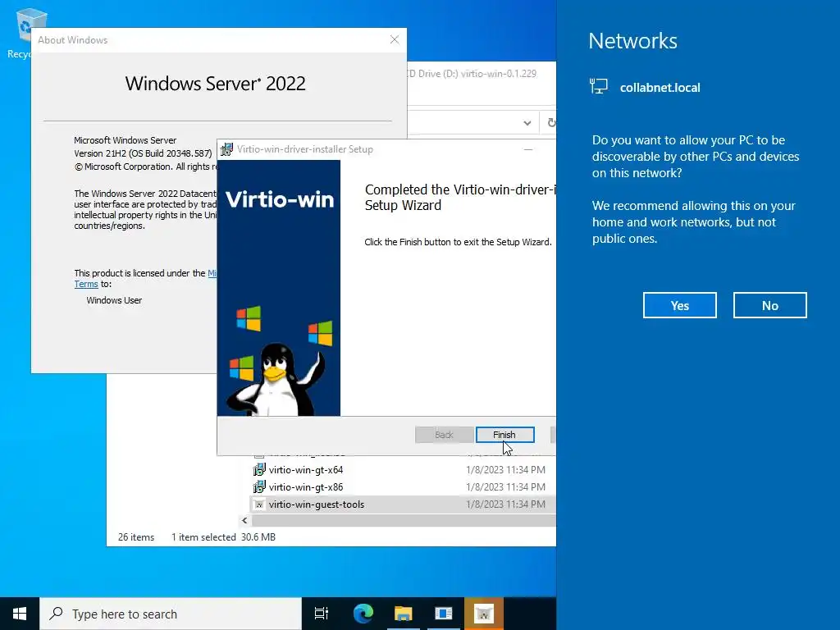The width and height of the screenshot is (840, 630).
Task: Click Yes to allow network discovery
Action: click(x=679, y=305)
